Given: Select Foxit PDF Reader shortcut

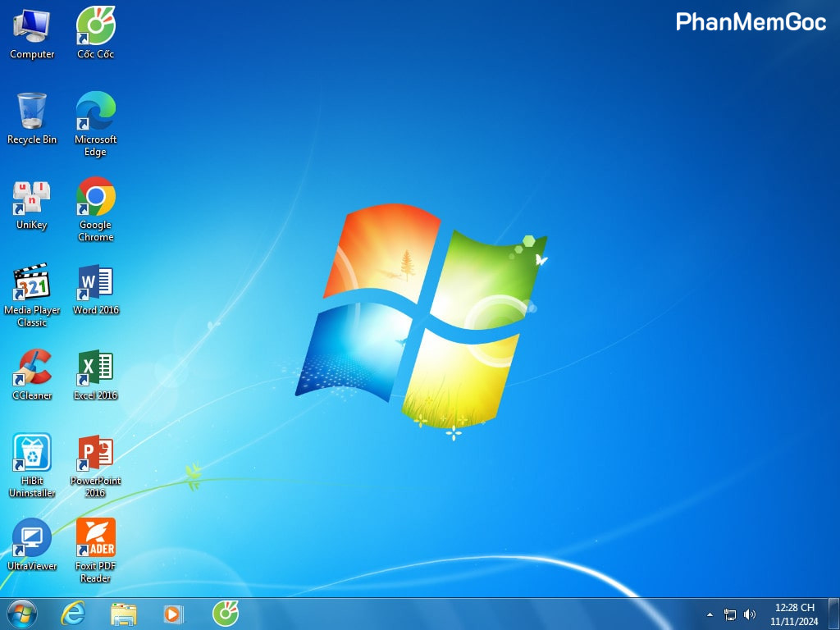Looking at the screenshot, I should pyautogui.click(x=95, y=539).
